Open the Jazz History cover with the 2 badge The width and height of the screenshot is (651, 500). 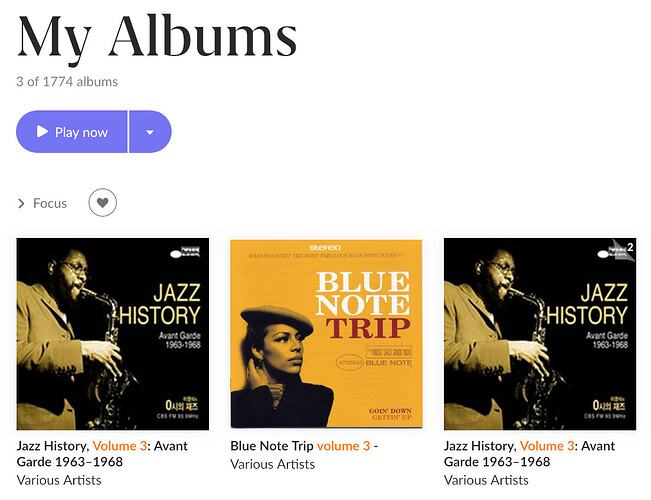click(x=539, y=334)
